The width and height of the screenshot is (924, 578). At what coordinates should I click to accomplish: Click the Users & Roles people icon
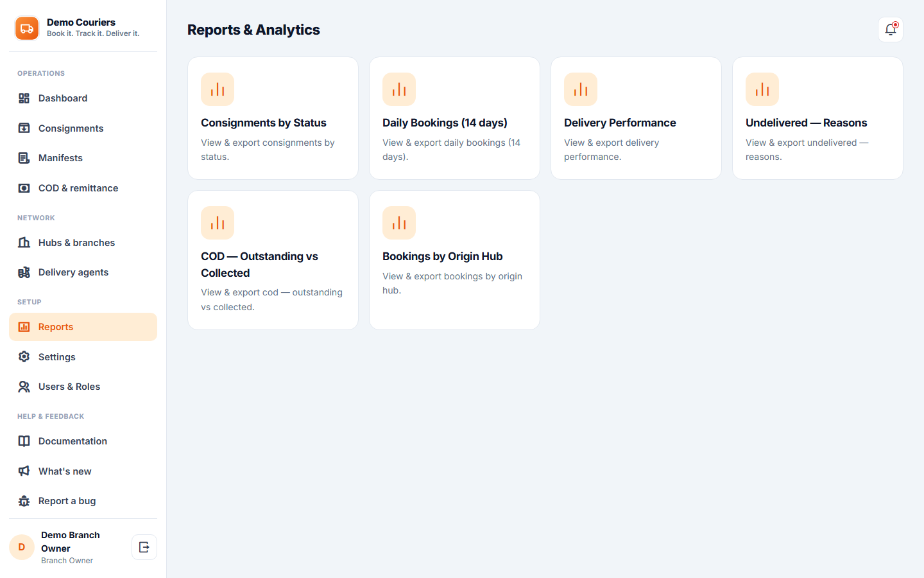pos(24,387)
